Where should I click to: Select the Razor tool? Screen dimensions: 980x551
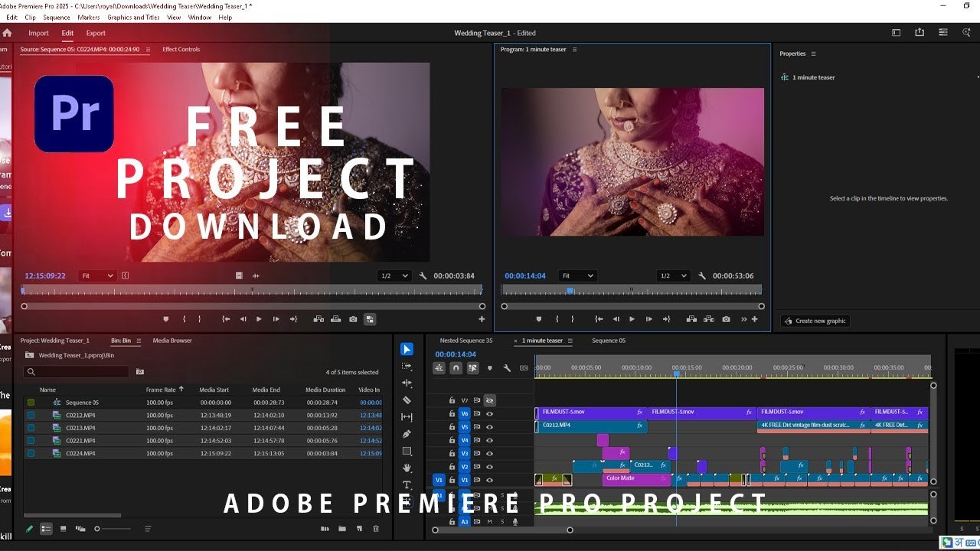pos(407,399)
